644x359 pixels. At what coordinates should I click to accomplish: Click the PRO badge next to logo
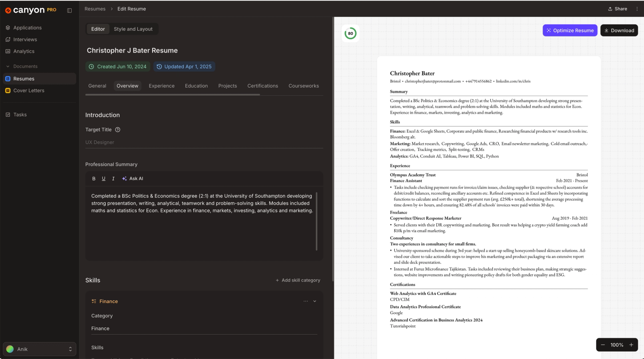click(x=52, y=10)
